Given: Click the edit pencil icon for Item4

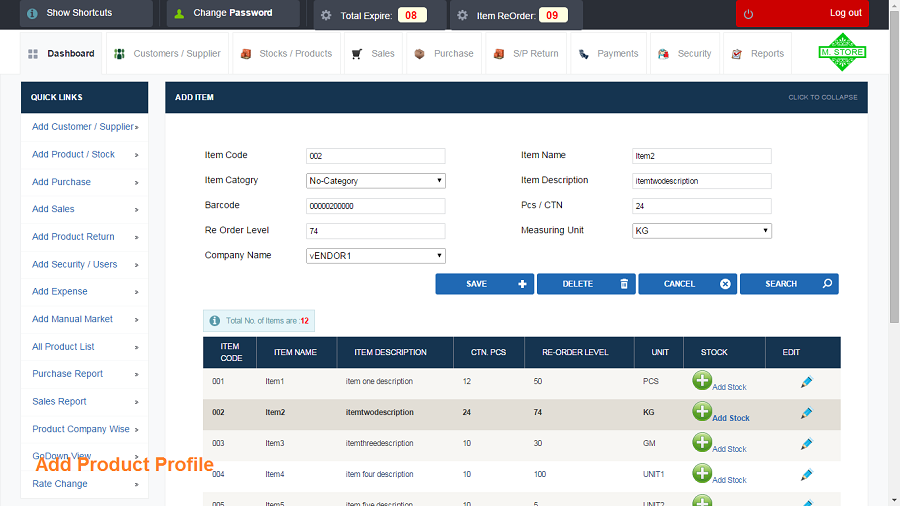Looking at the screenshot, I should 806,474.
